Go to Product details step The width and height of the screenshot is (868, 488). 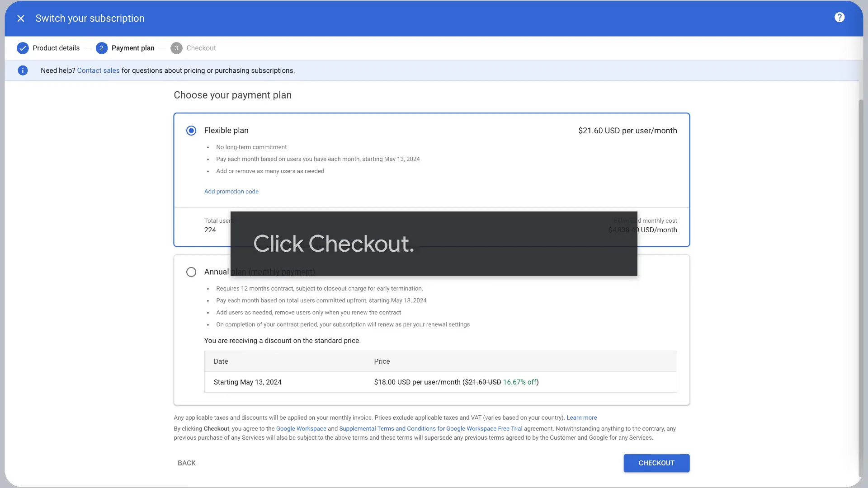pos(56,48)
